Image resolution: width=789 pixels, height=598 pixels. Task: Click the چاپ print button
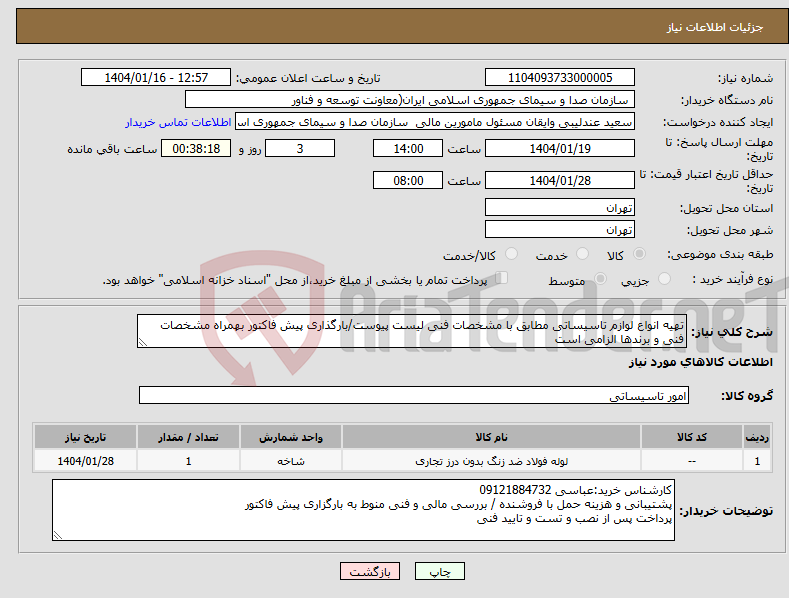click(x=440, y=571)
